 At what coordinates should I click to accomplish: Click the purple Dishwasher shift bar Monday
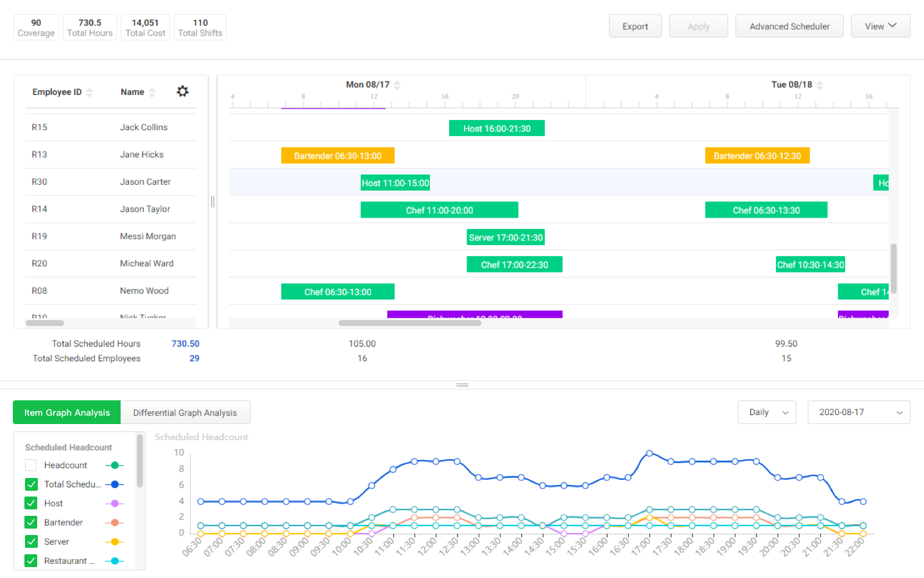(x=475, y=315)
